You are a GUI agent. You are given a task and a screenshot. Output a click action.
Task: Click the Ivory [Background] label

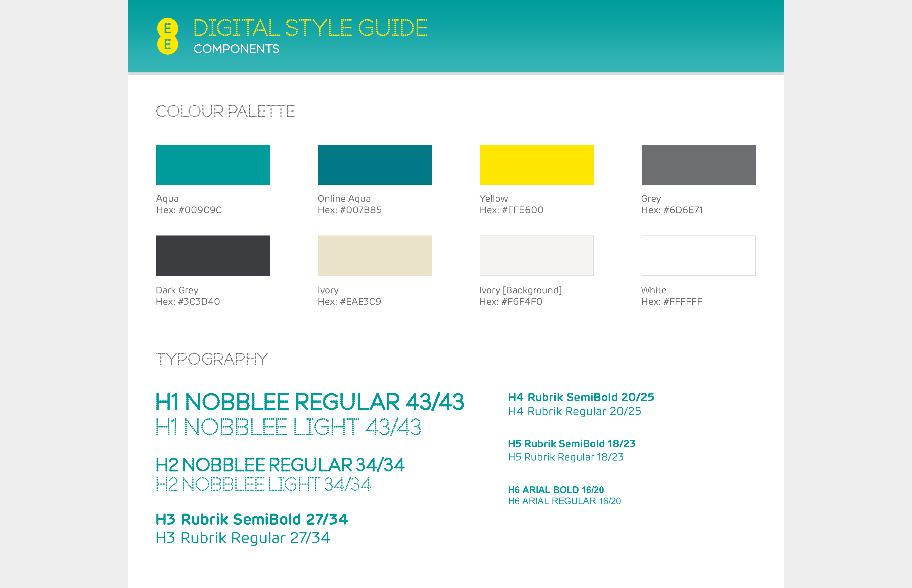coord(521,290)
